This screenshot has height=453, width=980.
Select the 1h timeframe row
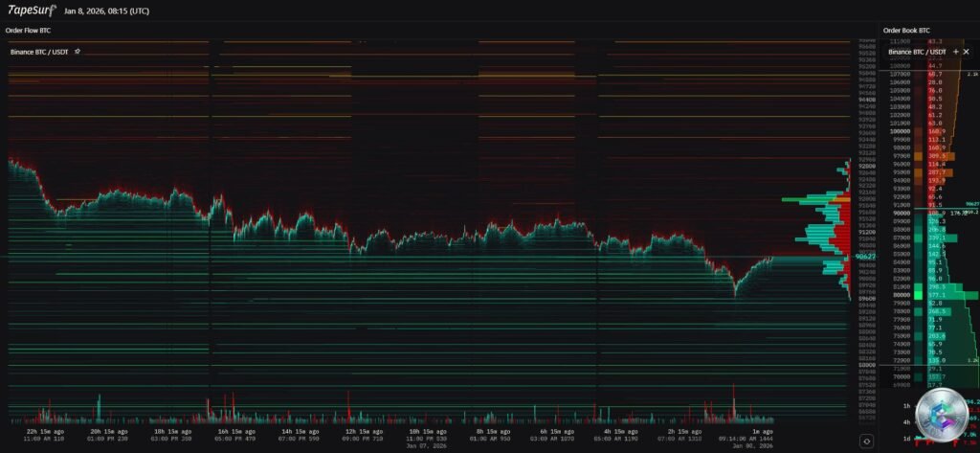tap(906, 405)
